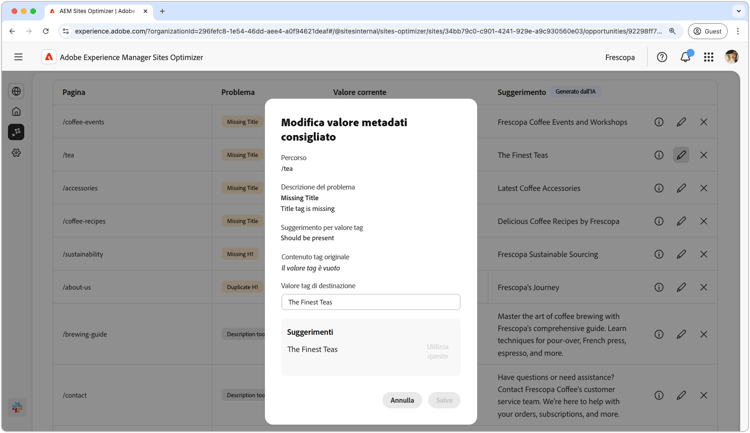The height and width of the screenshot is (433, 750).
Task: Dismiss the /about-us suggestion
Action: (x=704, y=287)
